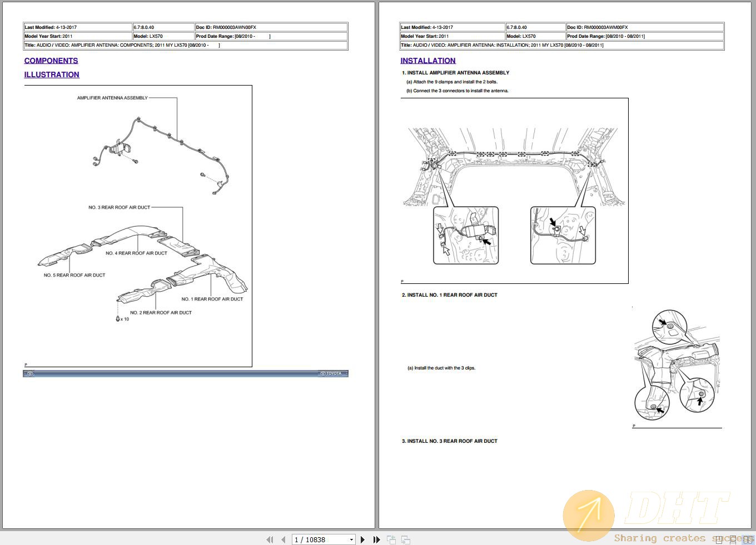The height and width of the screenshot is (545, 756).
Task: Click step 3 INSTALL NO. 3 REAR ROOF AIR DUCT
Action: click(x=450, y=441)
